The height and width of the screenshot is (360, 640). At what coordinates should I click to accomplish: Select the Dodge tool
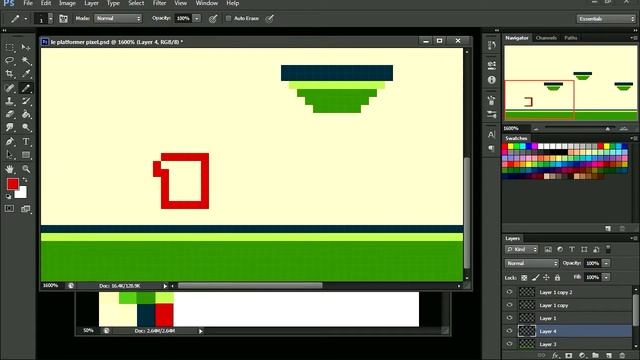(x=26, y=127)
